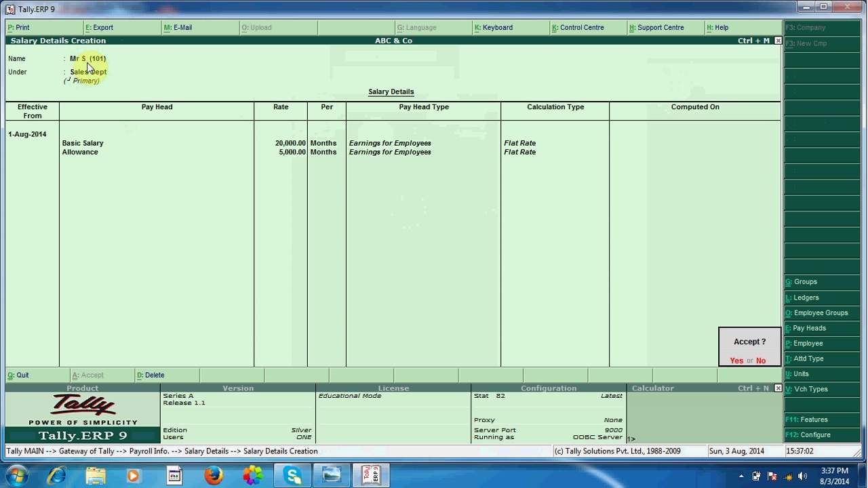The height and width of the screenshot is (488, 868).
Task: Click the Flat Rate value for Basic Salary
Action: point(519,143)
